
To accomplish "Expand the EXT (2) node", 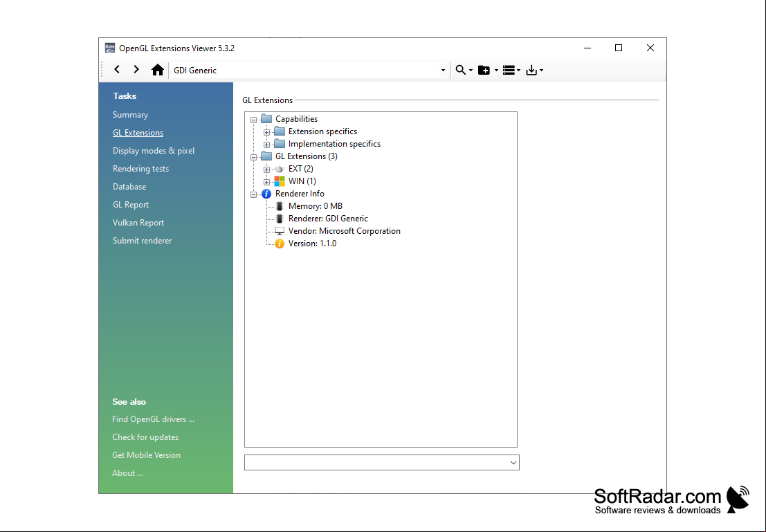I will [x=266, y=169].
